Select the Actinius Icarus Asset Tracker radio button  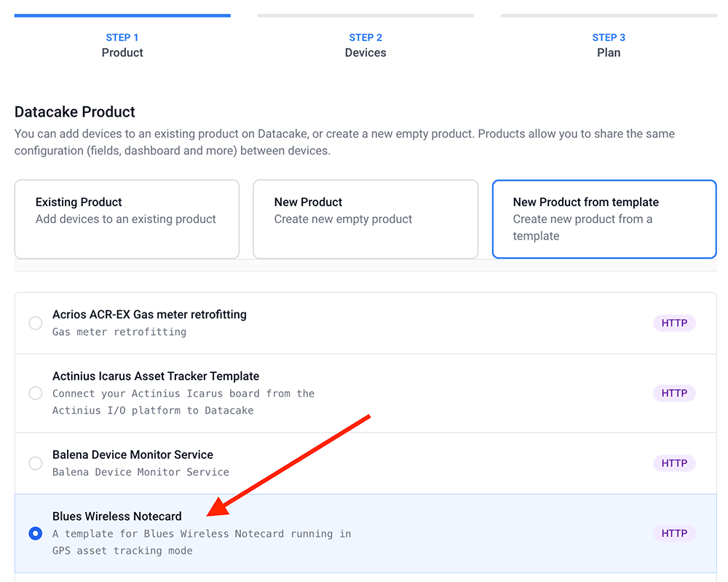click(35, 393)
